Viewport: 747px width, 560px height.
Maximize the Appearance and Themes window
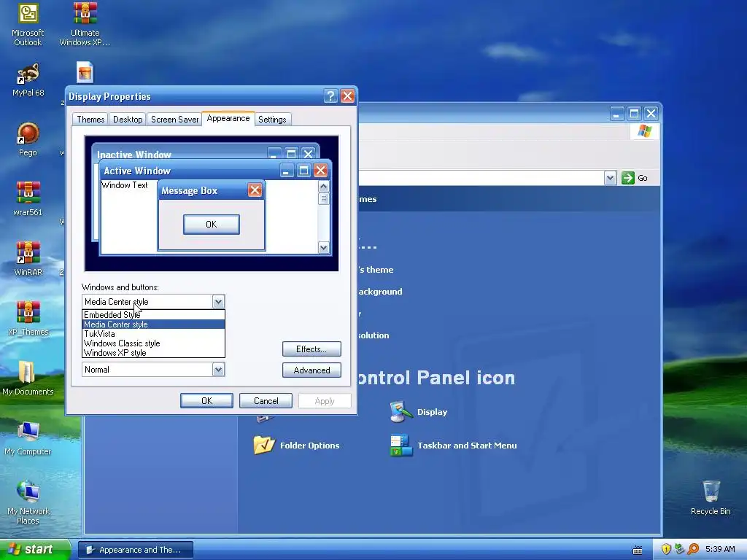(634, 113)
